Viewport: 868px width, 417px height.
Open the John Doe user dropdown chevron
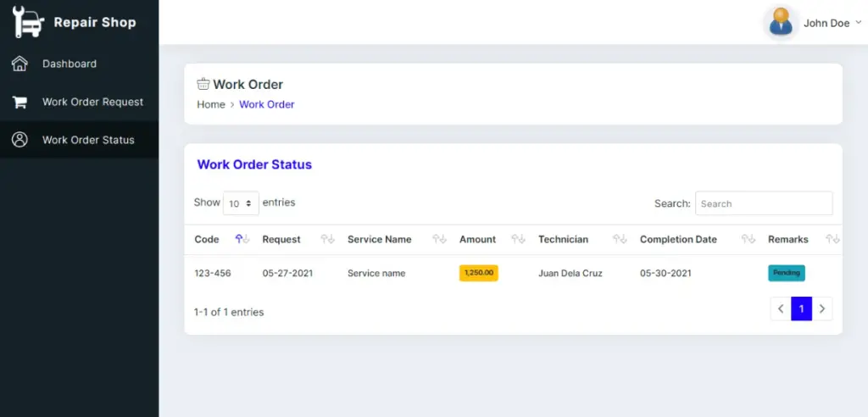click(859, 23)
